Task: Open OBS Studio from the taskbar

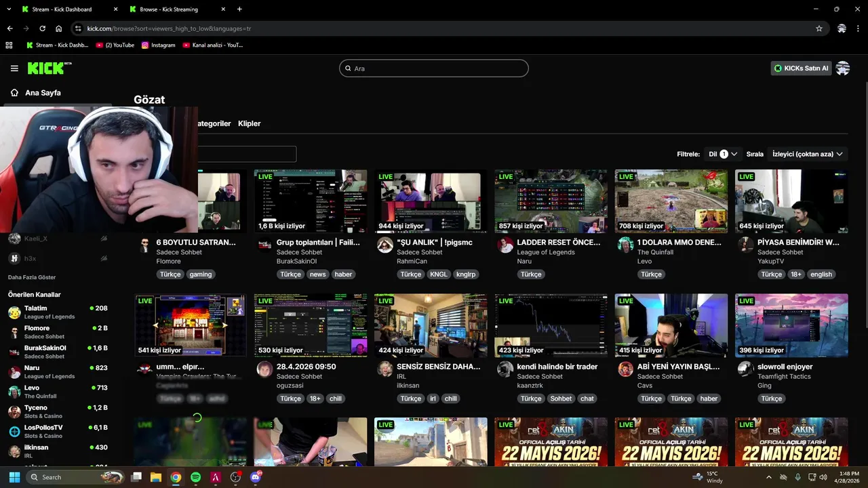Action: (x=235, y=477)
